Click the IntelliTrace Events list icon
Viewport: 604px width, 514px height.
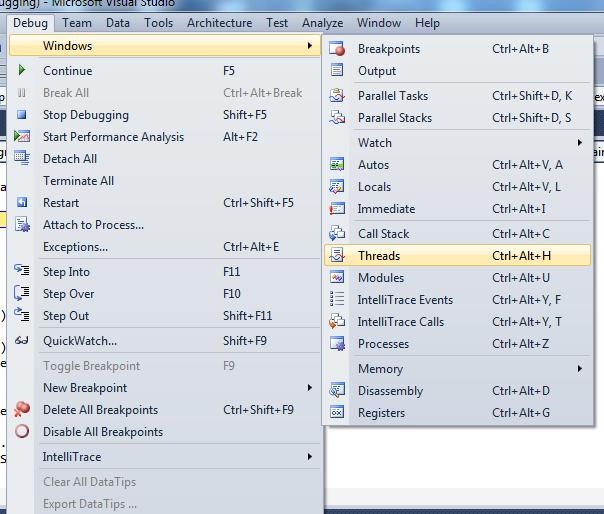[337, 299]
